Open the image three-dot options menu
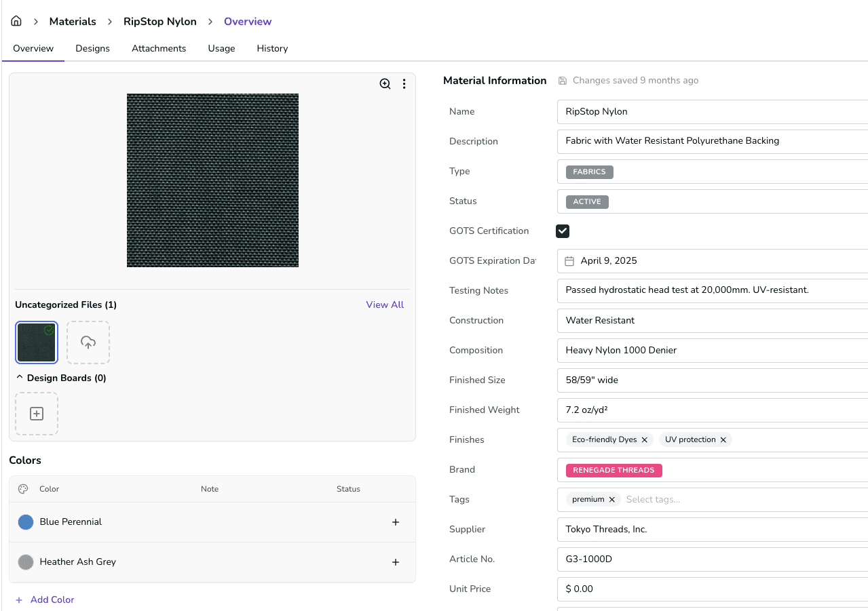868x611 pixels. point(404,83)
